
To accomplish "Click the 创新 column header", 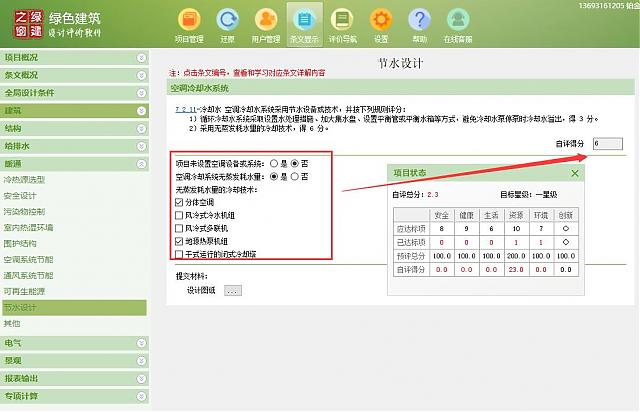I will [x=566, y=215].
